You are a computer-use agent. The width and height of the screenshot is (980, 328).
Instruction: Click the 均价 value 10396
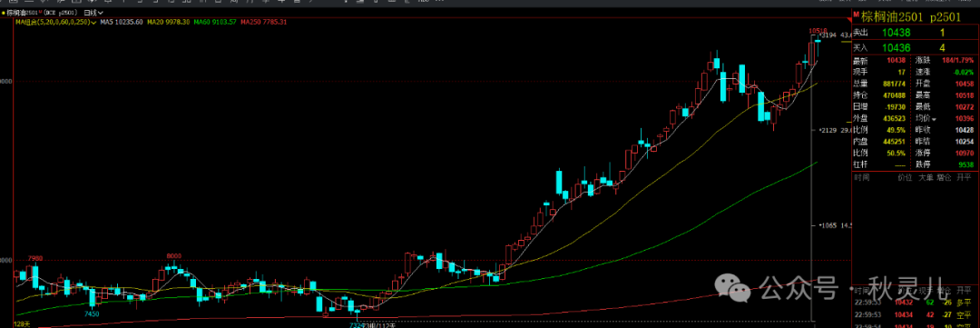(x=964, y=118)
